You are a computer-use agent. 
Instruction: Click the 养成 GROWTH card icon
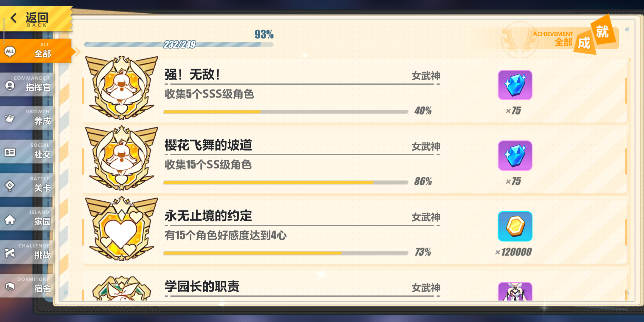(x=10, y=119)
